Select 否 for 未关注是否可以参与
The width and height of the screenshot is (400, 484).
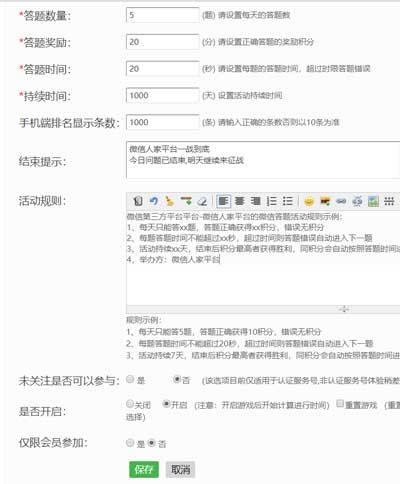point(177,379)
